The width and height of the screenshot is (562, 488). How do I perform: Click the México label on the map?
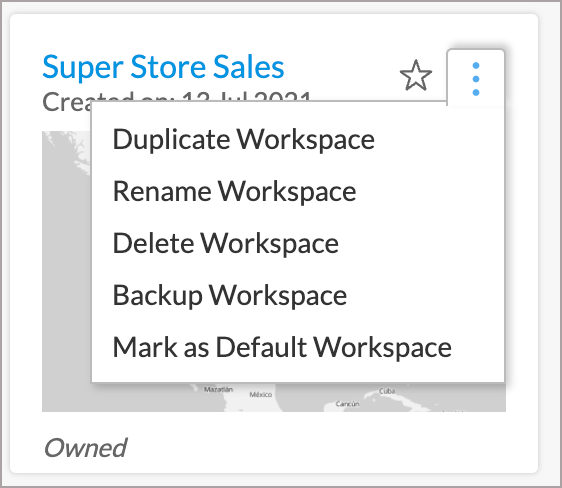261,394
